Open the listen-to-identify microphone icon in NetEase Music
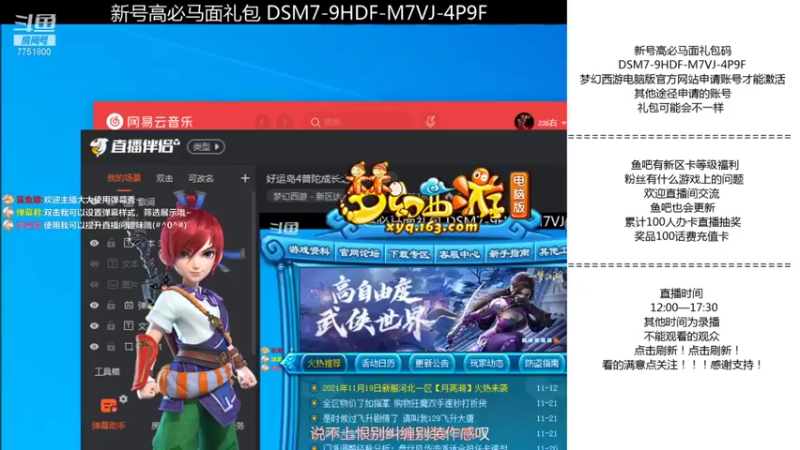Screen dimensions: 800x450 tap(431, 121)
